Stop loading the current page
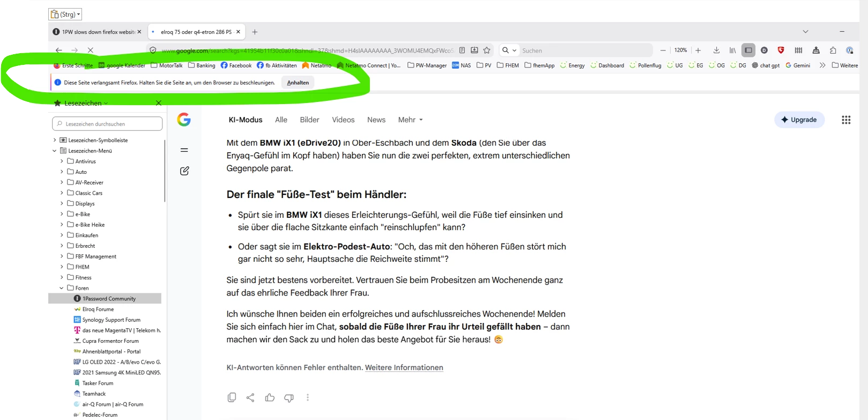The height and width of the screenshot is (420, 868). tap(91, 50)
